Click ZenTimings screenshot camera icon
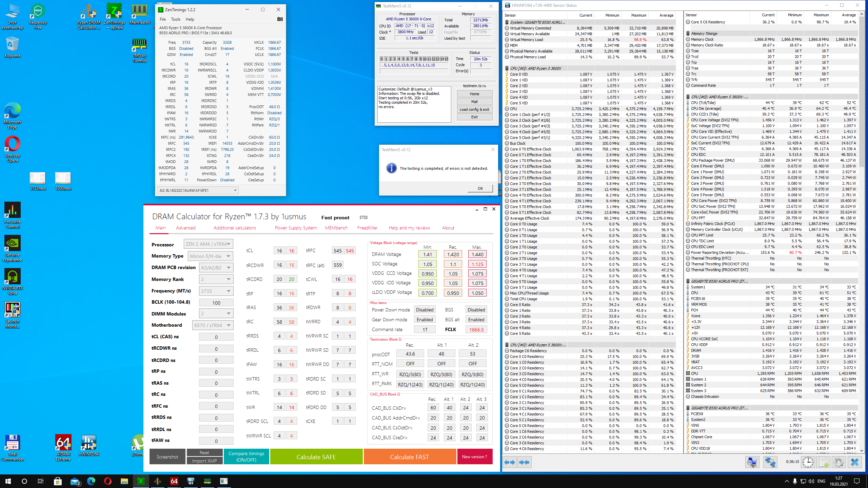Image resolution: width=868 pixels, height=488 pixels. click(x=280, y=19)
